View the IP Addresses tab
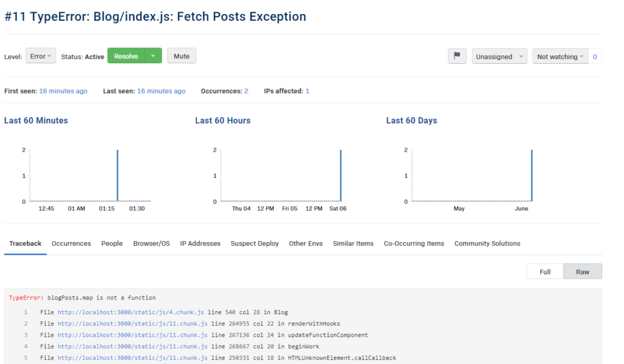 200,243
